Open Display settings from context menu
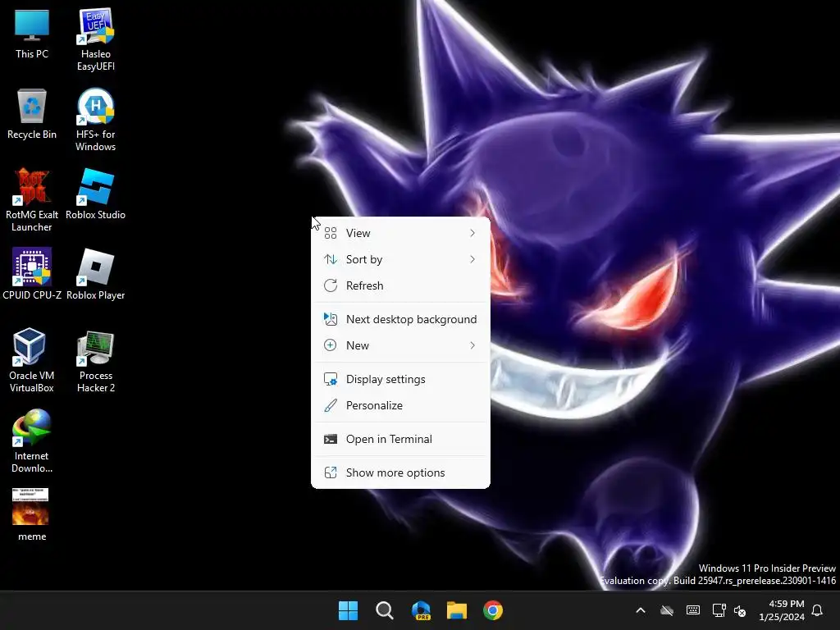Viewport: 840px width, 630px height. point(400,379)
